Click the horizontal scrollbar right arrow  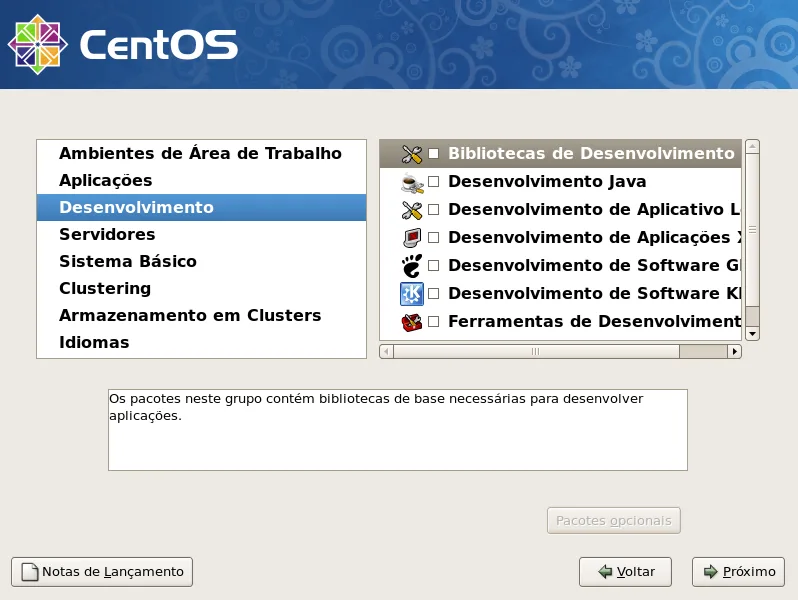coord(734,351)
